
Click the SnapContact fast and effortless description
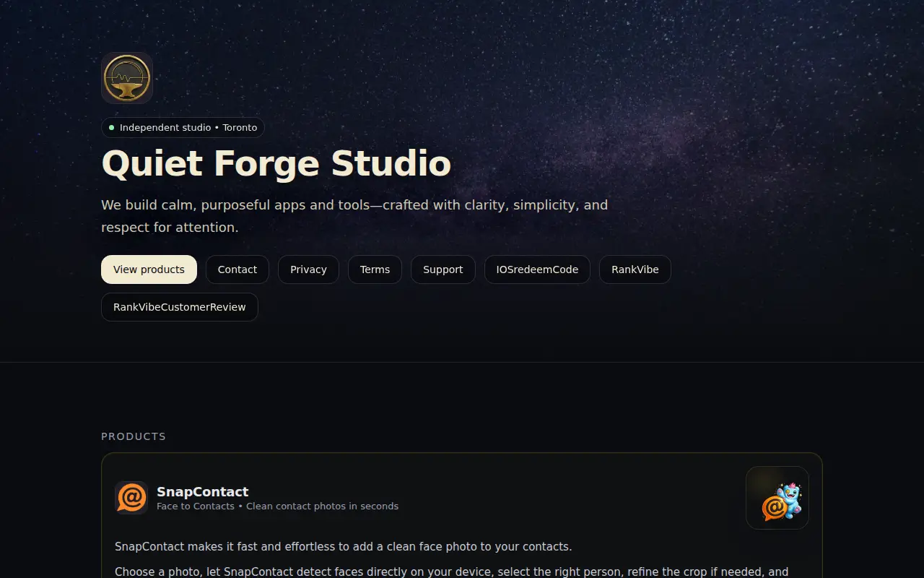pyautogui.click(x=344, y=546)
